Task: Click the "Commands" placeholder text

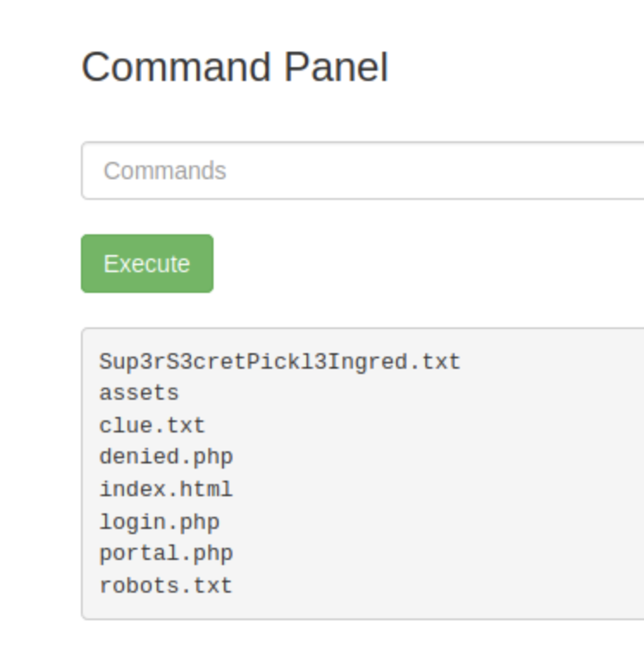Action: pos(164,171)
